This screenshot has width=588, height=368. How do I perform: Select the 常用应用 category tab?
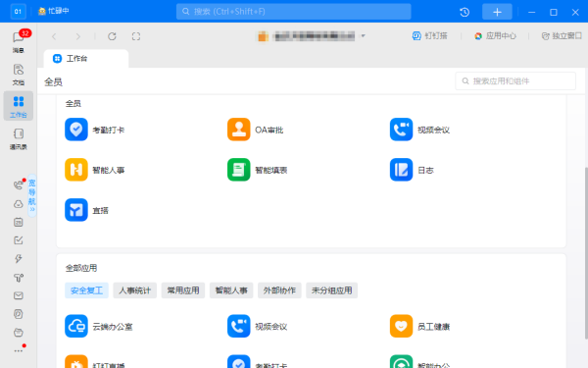pyautogui.click(x=183, y=290)
